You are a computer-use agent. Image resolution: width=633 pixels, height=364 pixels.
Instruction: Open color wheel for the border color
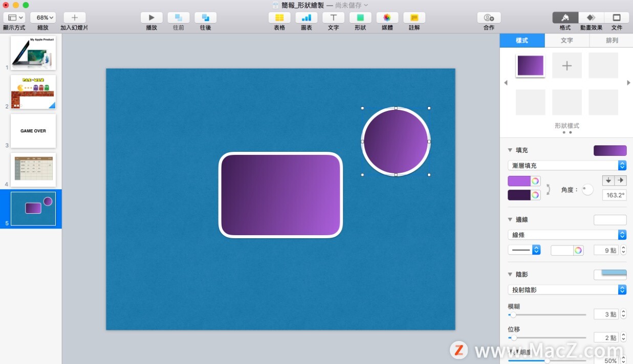pyautogui.click(x=578, y=250)
